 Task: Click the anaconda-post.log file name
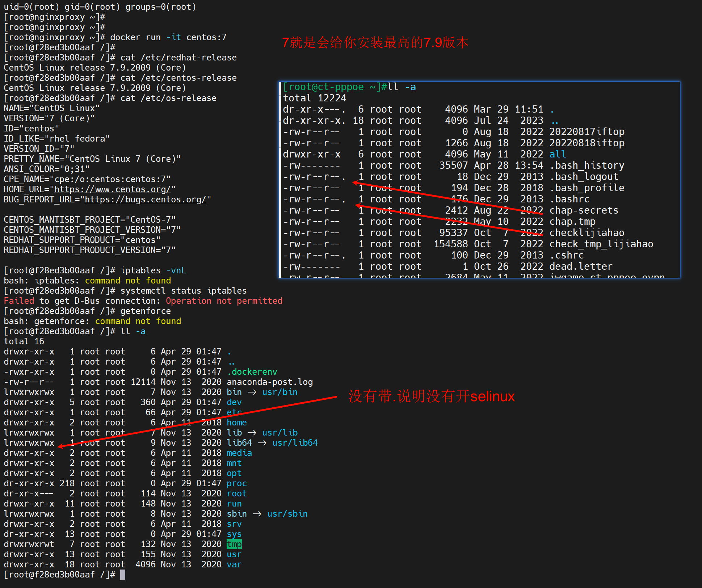[270, 382]
